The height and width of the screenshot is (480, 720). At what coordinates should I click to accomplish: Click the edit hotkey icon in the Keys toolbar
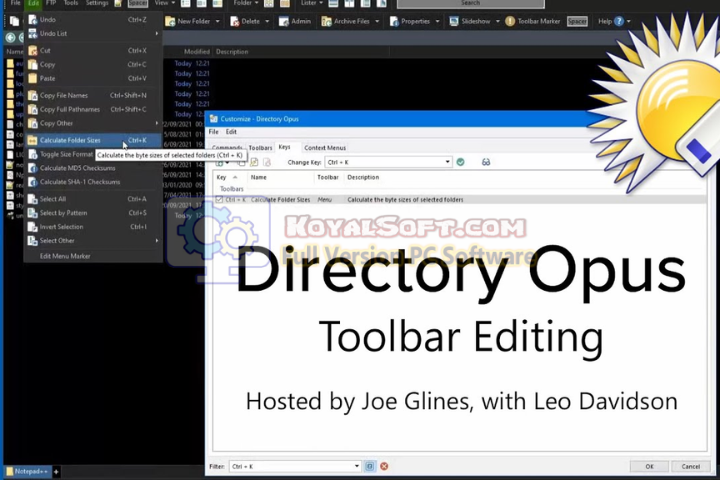coord(254,162)
